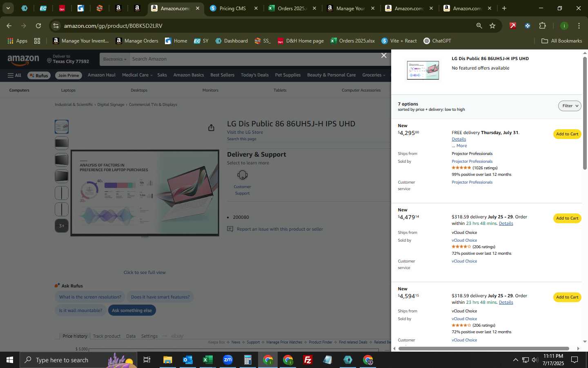Click Digital Signage breadcrumb link

point(111,105)
